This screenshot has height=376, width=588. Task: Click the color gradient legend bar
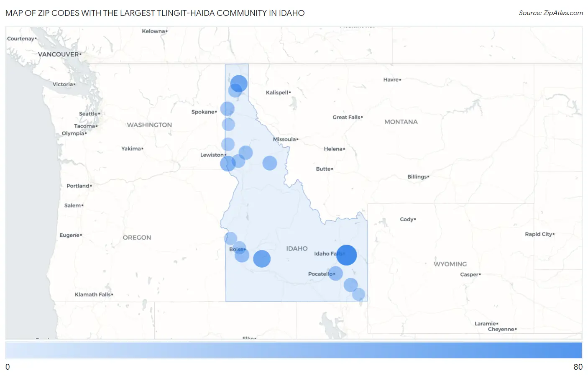click(x=294, y=350)
